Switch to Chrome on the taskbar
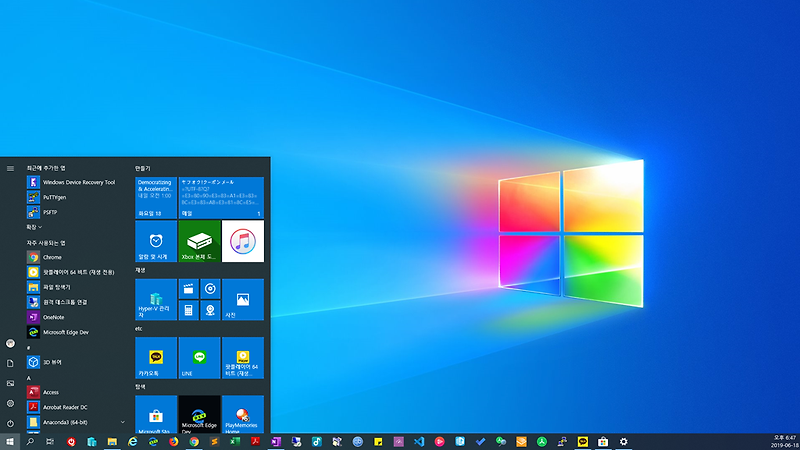This screenshot has height=450, width=800. coord(194,442)
